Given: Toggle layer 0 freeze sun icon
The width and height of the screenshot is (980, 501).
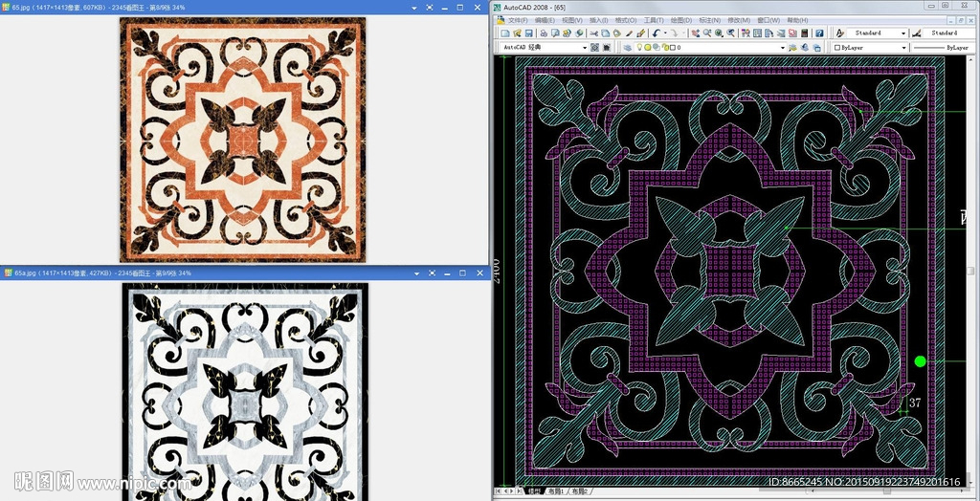Looking at the screenshot, I should coord(648,48).
